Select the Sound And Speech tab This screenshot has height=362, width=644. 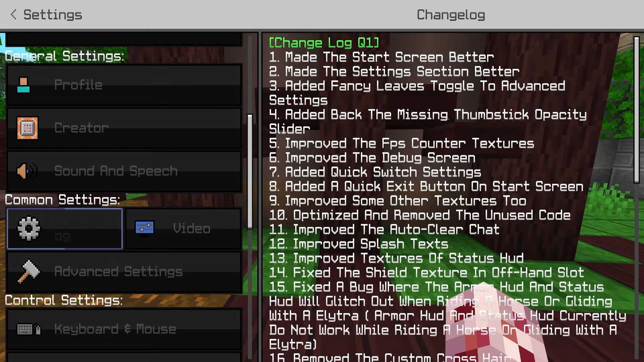tap(124, 171)
